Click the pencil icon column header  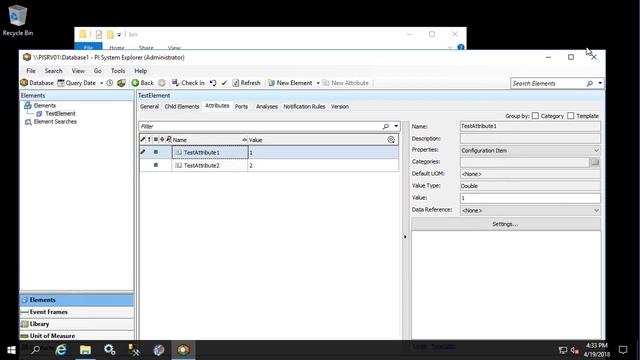[142, 140]
